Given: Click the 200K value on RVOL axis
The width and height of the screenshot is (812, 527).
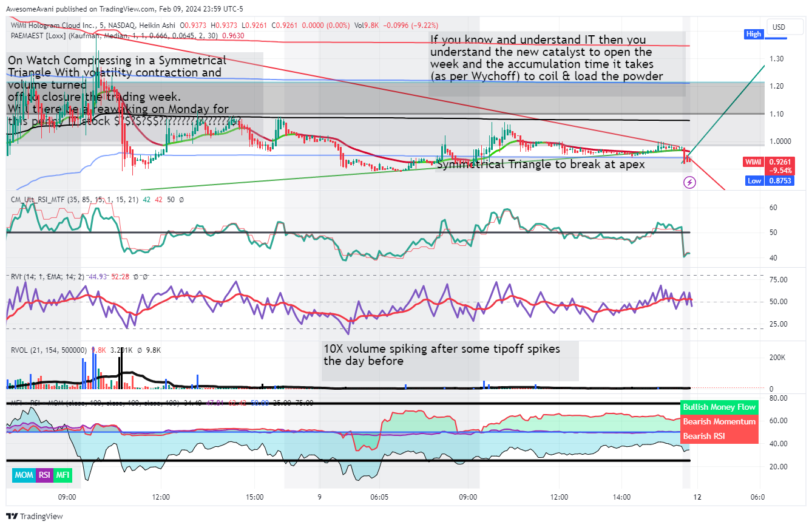Looking at the screenshot, I should tap(779, 358).
